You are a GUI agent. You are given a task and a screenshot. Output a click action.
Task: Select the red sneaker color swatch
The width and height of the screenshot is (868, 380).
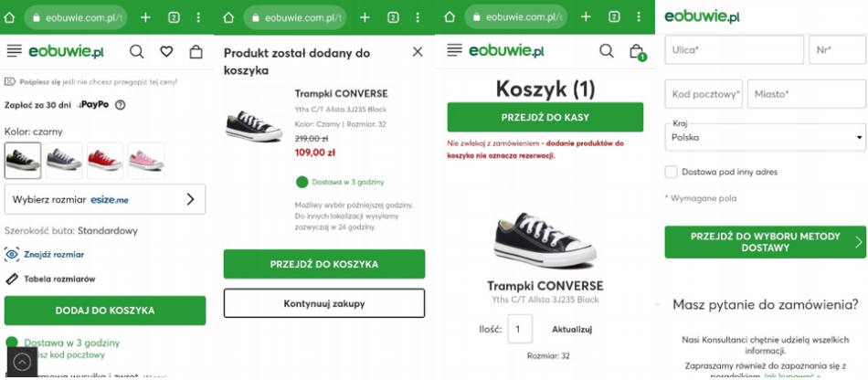pos(104,161)
